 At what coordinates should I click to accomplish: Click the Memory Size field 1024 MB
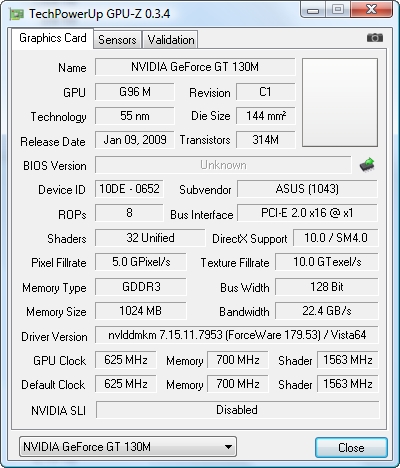[x=141, y=311]
